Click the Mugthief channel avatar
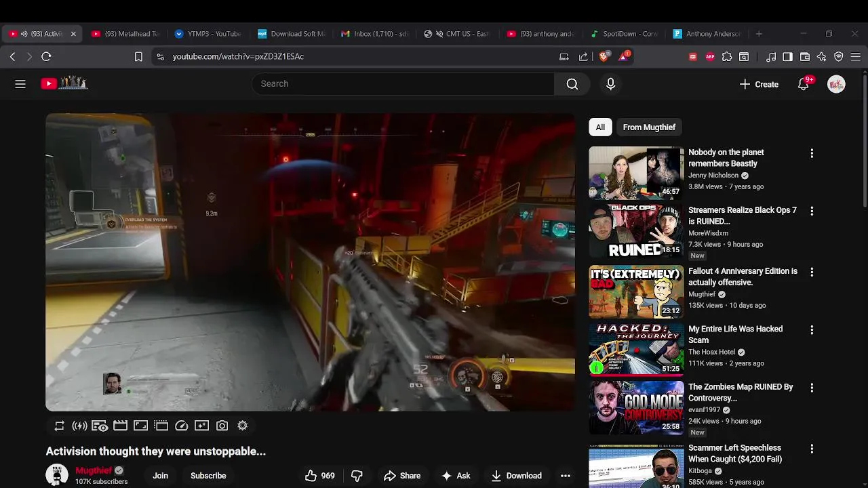 click(57, 474)
